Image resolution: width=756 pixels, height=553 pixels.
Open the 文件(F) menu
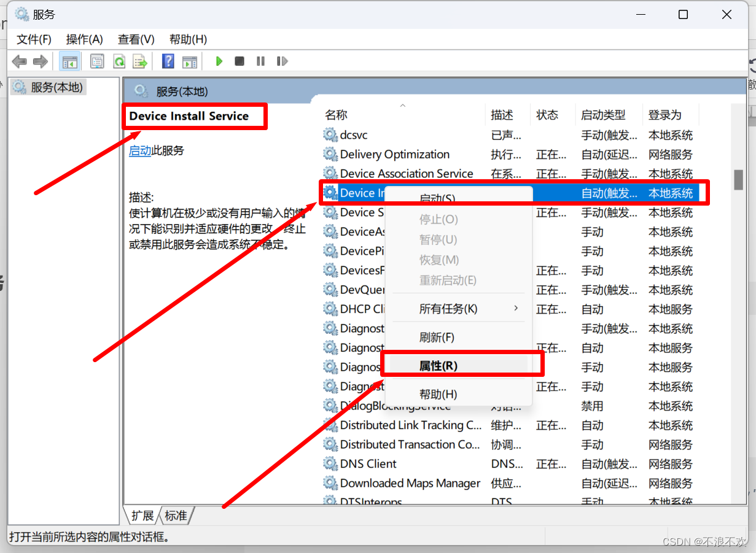point(34,39)
